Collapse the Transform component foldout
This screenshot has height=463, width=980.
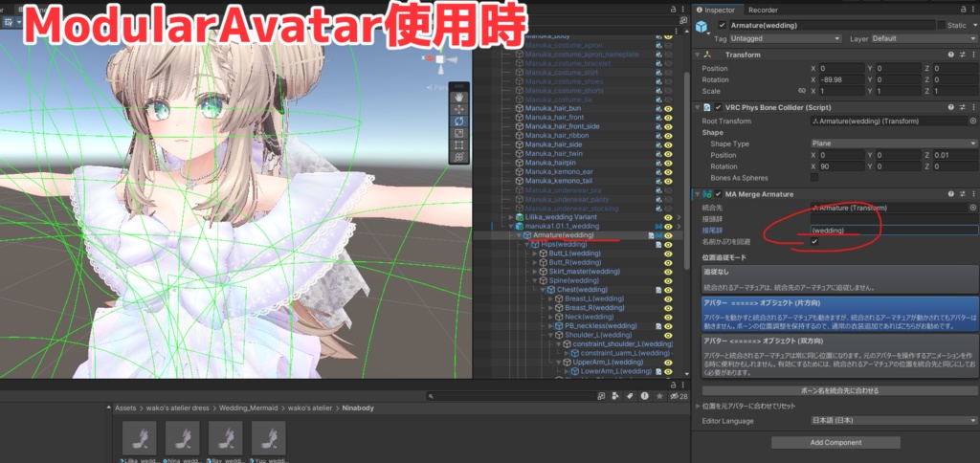[698, 55]
